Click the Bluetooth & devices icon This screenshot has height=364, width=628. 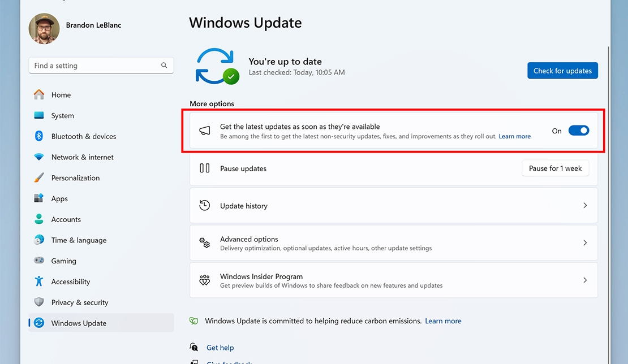click(38, 136)
